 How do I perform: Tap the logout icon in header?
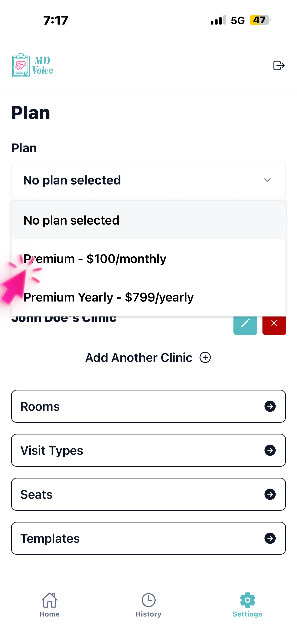(x=279, y=65)
